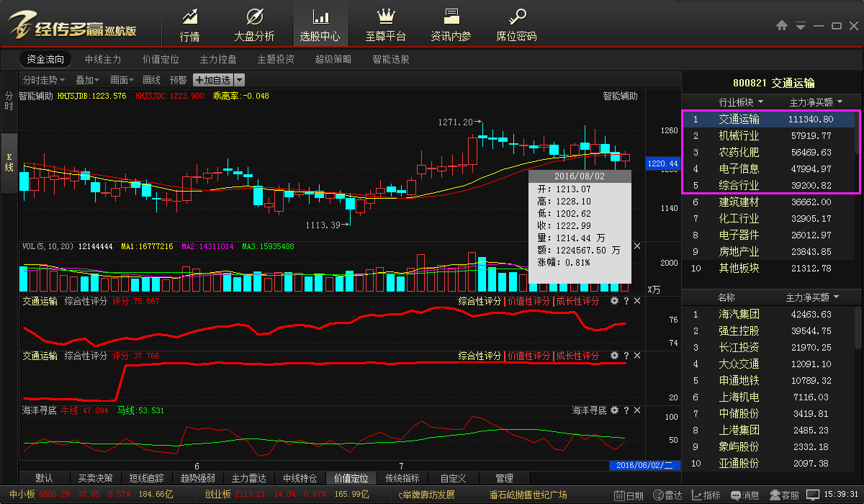Expand the 行业板块 column dropdown
This screenshot has width=864, height=504.
coord(741,102)
